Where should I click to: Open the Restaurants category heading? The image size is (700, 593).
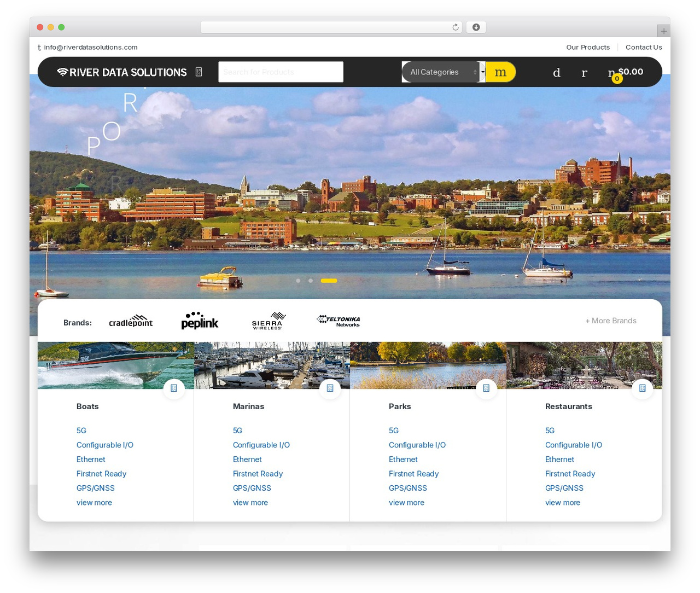point(569,406)
